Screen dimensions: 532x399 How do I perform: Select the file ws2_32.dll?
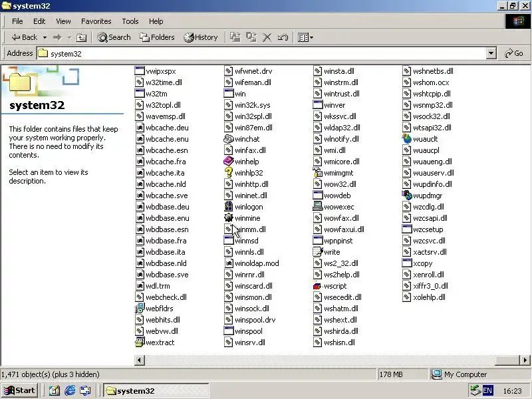click(336, 263)
